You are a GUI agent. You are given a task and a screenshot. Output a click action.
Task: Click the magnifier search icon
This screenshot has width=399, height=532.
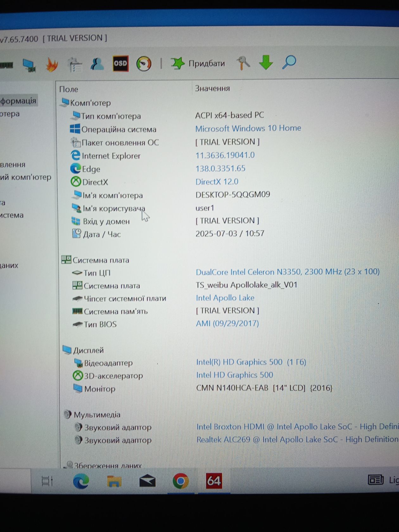[289, 62]
